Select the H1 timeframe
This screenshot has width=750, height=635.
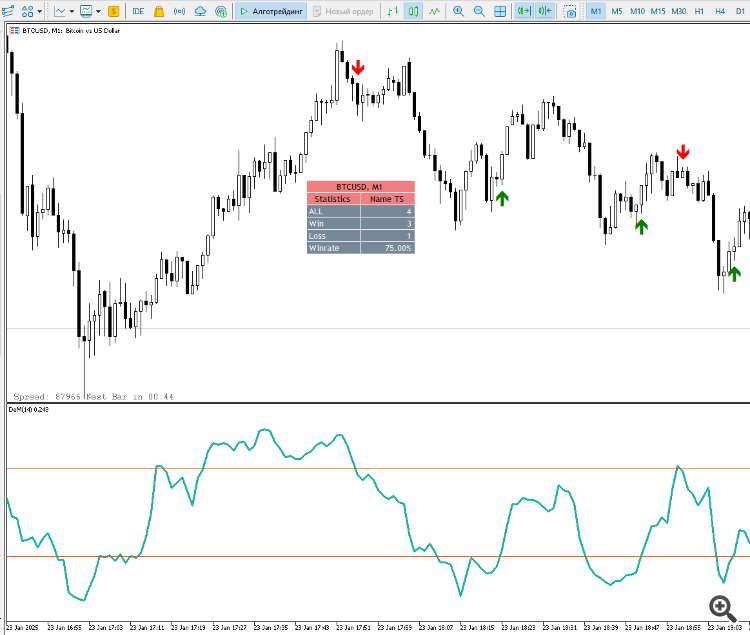coord(699,11)
